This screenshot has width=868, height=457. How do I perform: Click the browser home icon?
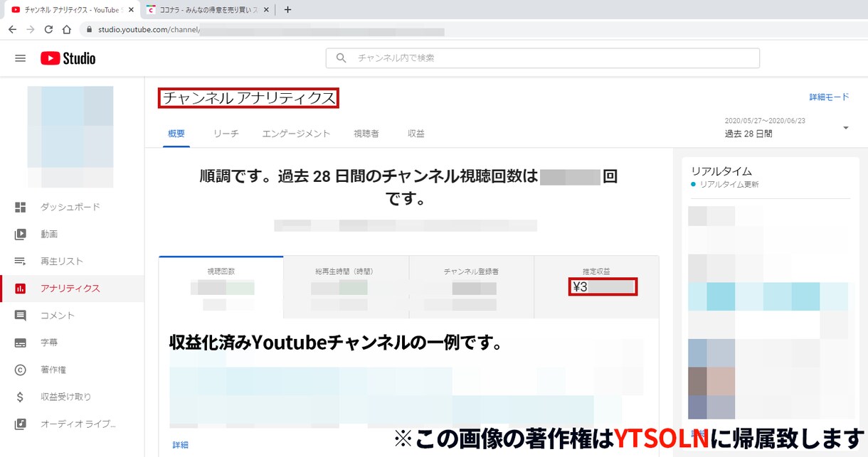(x=66, y=30)
